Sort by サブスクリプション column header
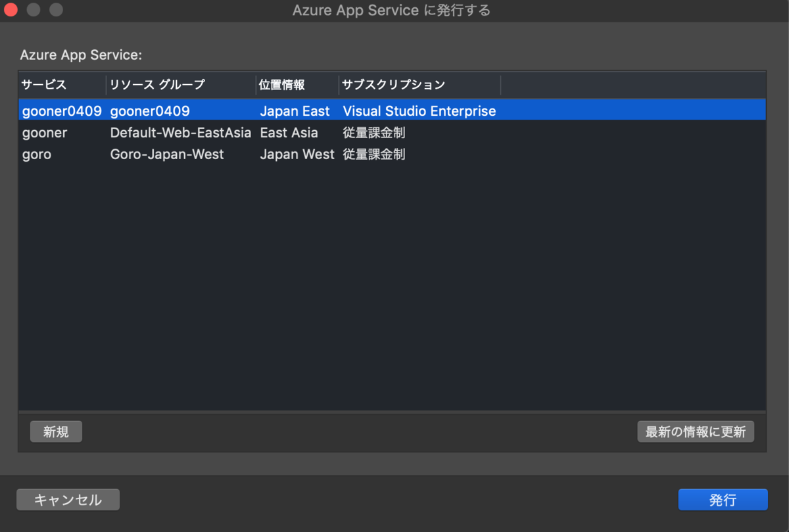 [x=419, y=85]
